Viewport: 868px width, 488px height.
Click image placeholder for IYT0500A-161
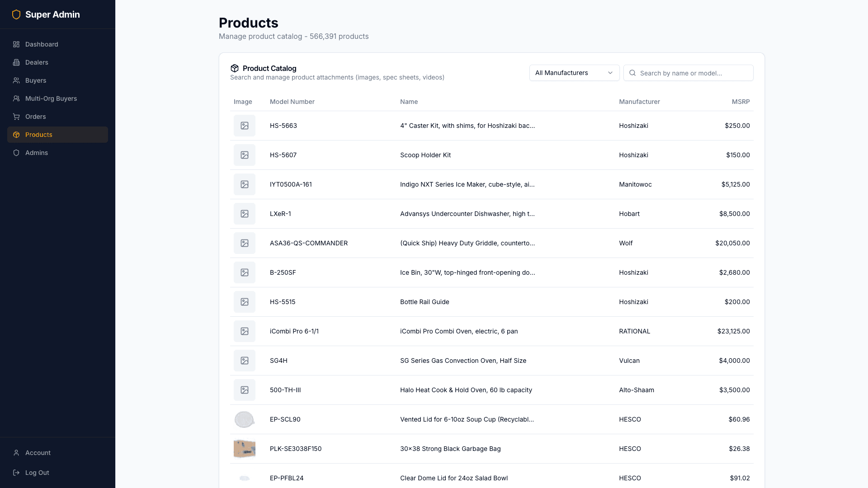pyautogui.click(x=245, y=184)
